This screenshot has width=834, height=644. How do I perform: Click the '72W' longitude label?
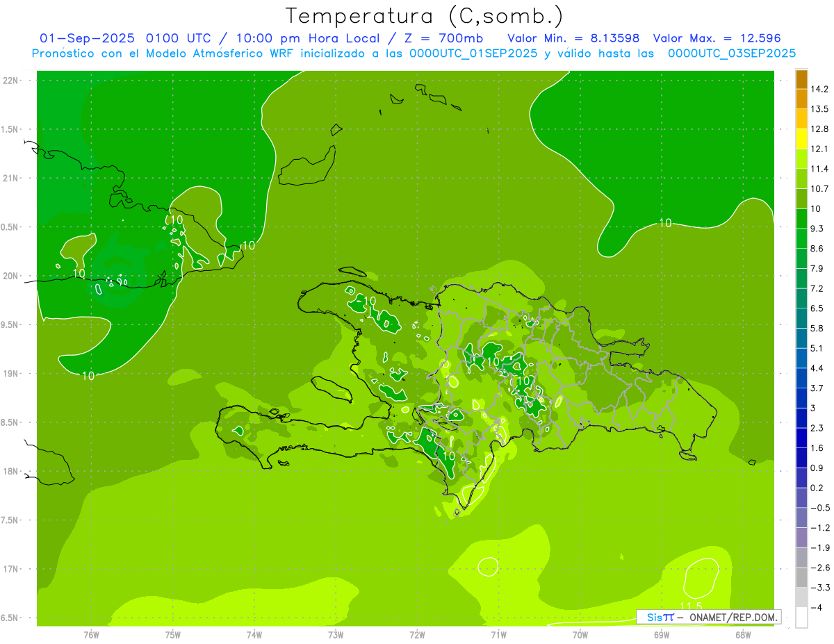click(x=417, y=635)
